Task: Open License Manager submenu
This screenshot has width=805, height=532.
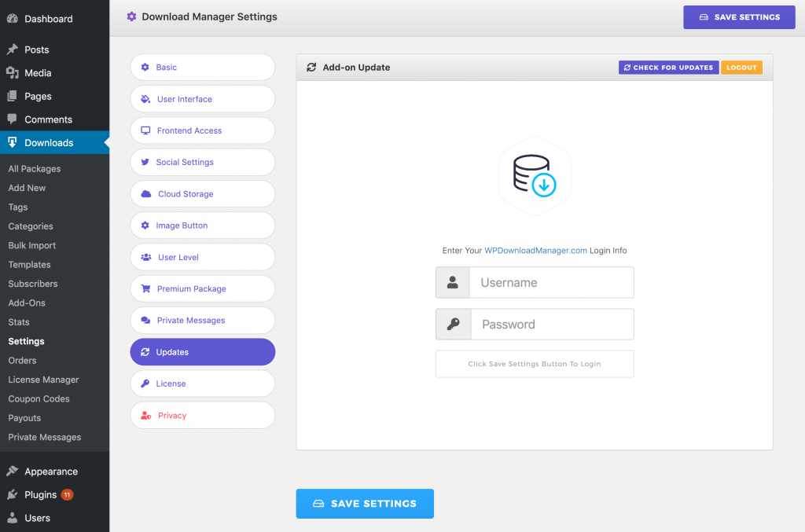Action: [x=44, y=379]
